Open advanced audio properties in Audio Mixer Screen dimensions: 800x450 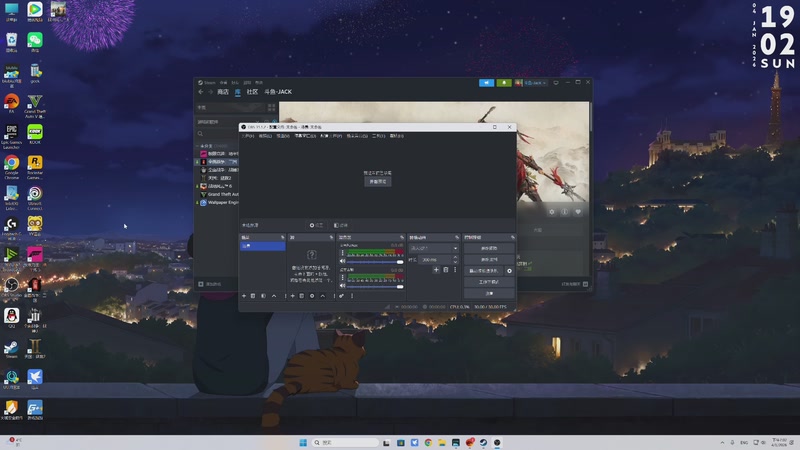click(x=341, y=296)
